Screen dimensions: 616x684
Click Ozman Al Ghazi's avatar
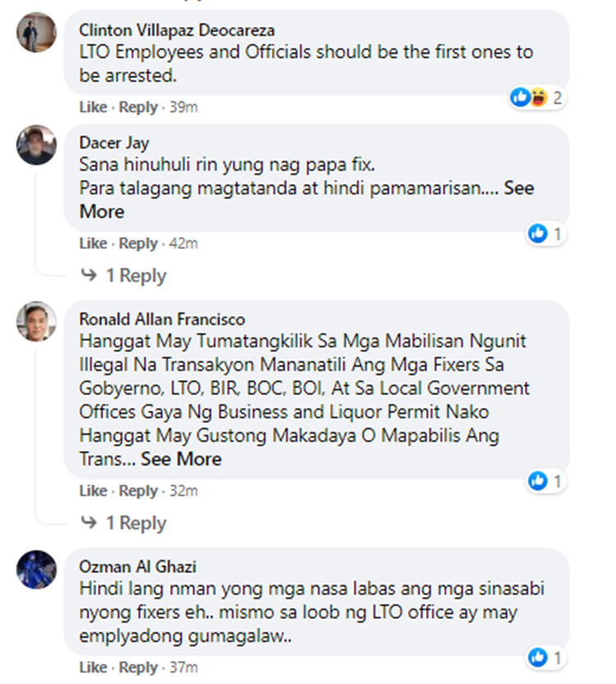pyautogui.click(x=37, y=569)
